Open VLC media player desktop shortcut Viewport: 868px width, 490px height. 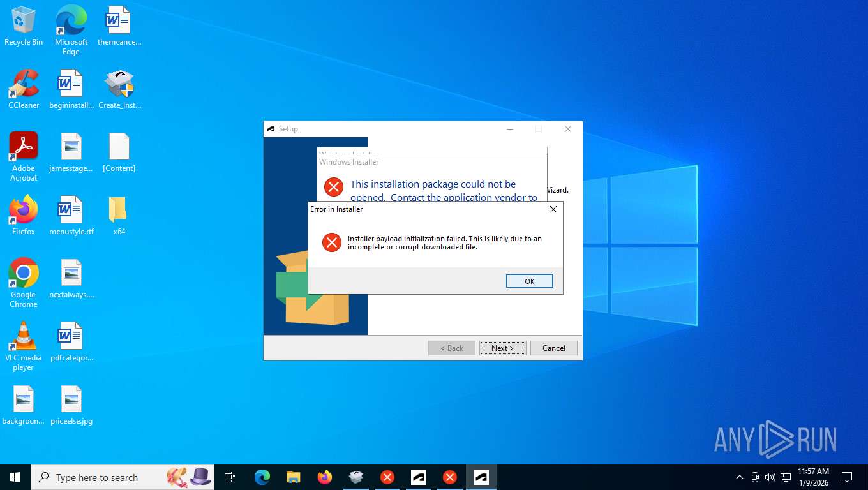(x=24, y=346)
